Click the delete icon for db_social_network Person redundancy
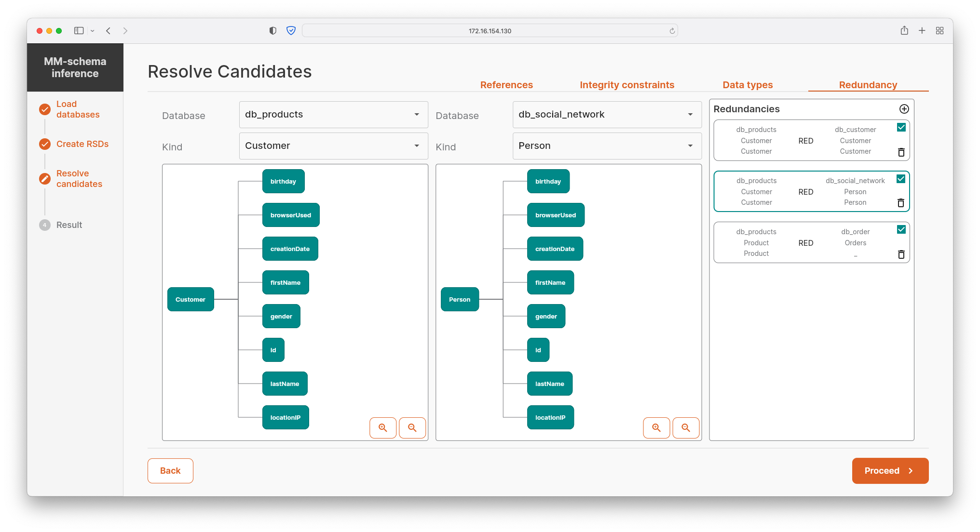Screen dimensions: 980x532 (901, 202)
